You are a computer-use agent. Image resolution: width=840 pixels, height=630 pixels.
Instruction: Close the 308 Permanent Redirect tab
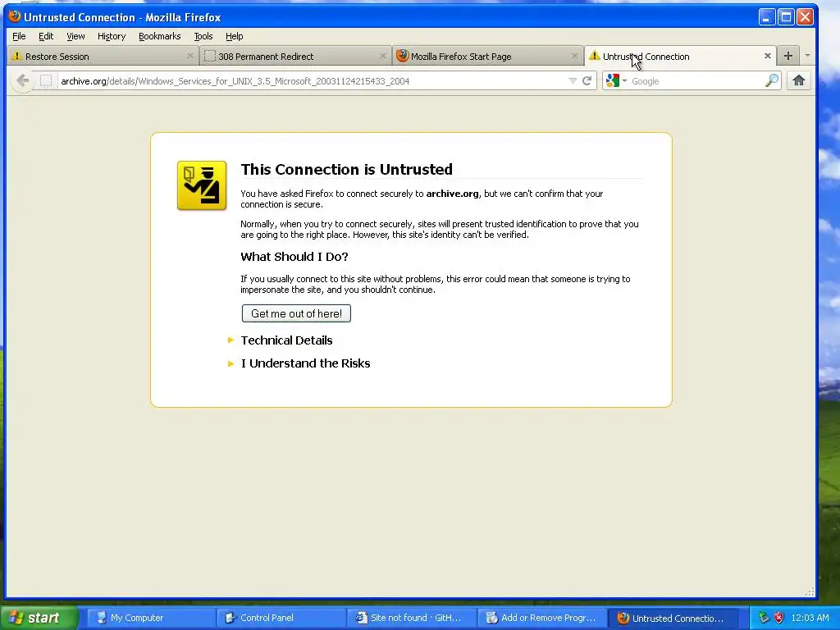click(x=382, y=56)
